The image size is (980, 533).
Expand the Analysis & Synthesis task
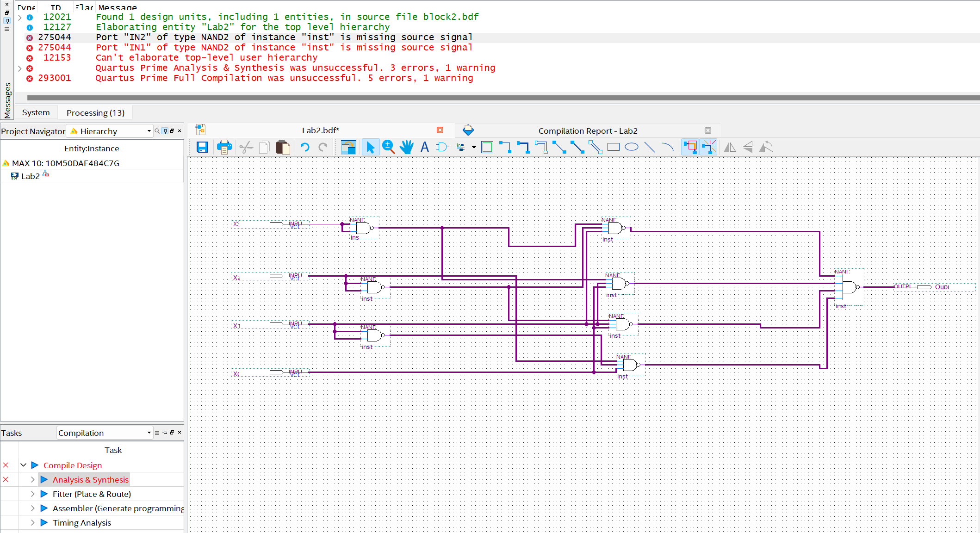pos(32,480)
